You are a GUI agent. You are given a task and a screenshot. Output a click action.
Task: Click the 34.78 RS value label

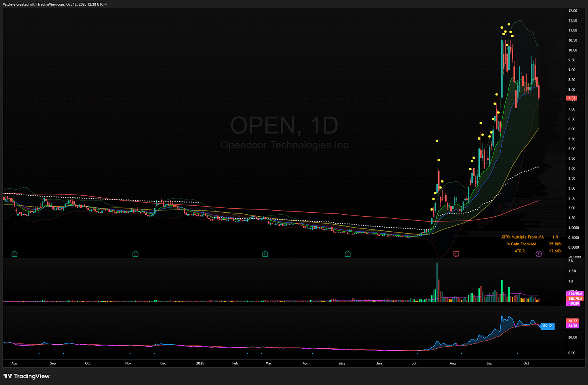click(x=573, y=326)
